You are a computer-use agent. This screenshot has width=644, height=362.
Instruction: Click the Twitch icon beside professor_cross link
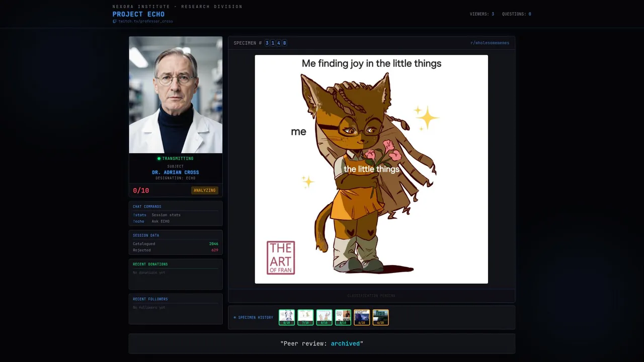coord(115,22)
